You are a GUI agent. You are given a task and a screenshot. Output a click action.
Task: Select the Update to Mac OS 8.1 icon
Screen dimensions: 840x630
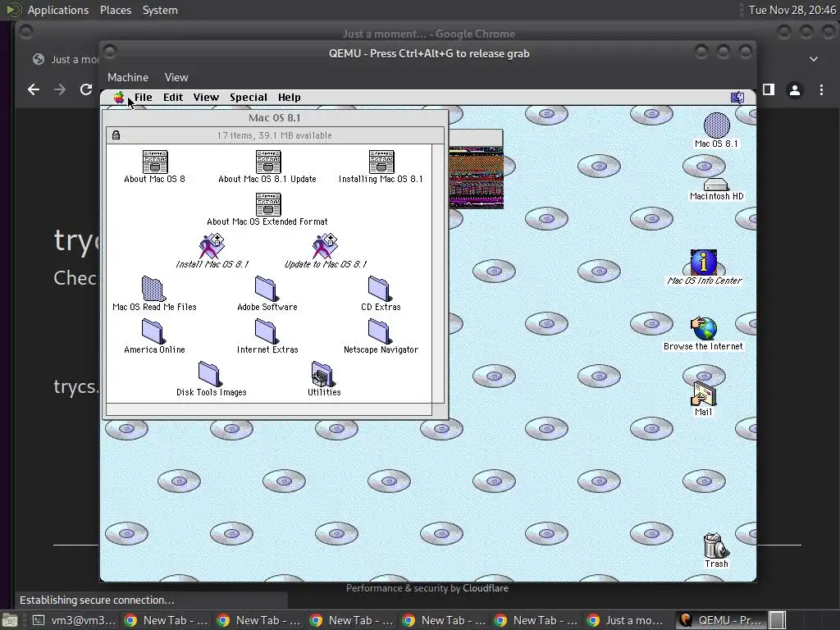325,246
